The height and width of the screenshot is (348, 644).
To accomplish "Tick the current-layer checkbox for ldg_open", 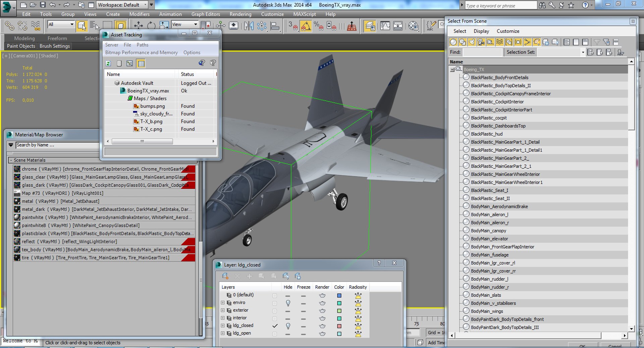I will point(275,334).
